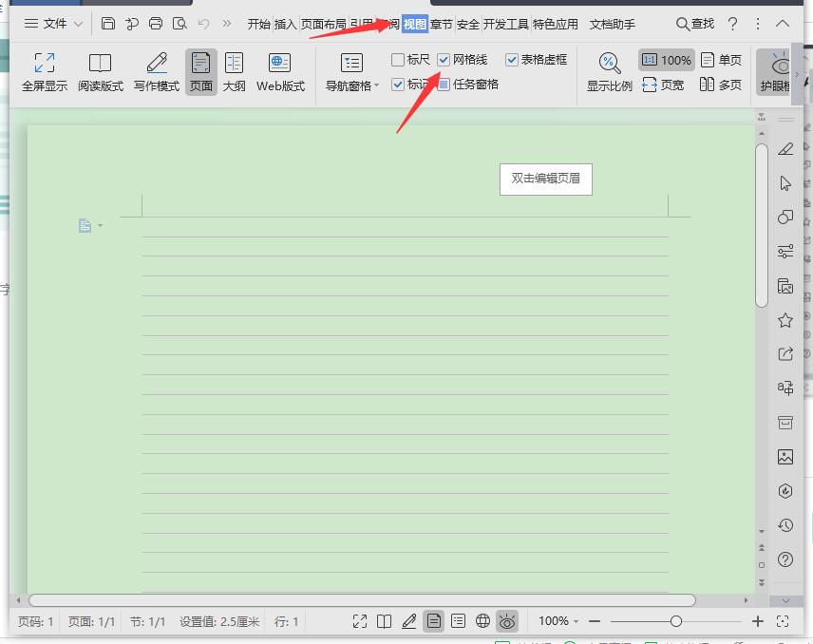Open help question mark in title bar
Viewport: 813px width, 644px height.
pos(732,24)
